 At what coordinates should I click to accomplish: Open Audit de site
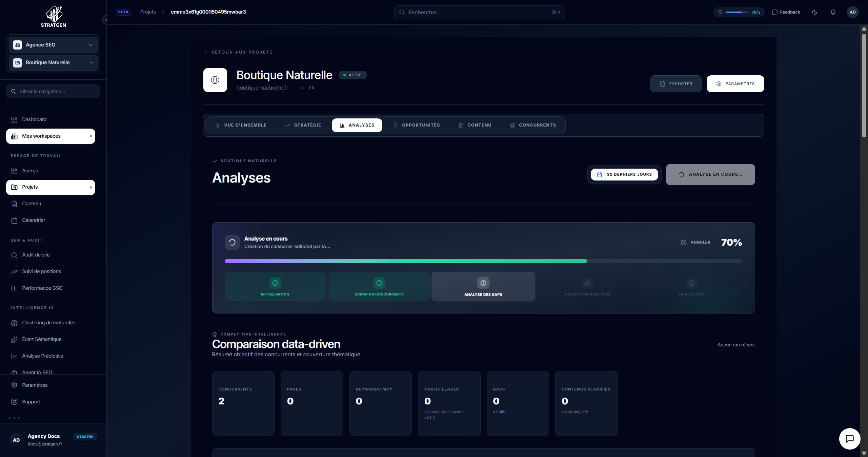[x=36, y=255]
